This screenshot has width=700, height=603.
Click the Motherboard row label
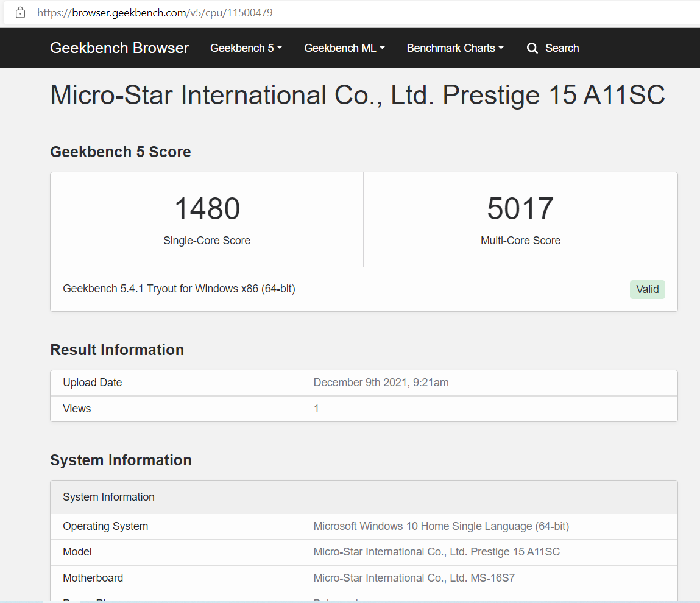pos(93,578)
